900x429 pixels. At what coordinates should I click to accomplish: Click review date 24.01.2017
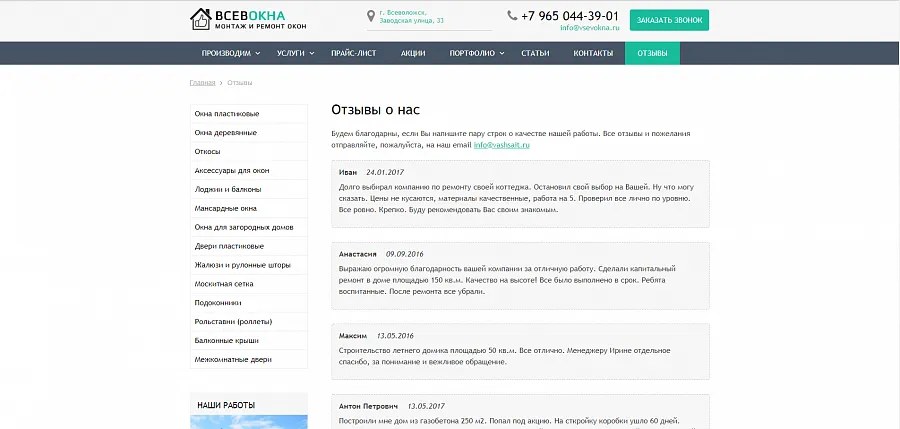click(385, 172)
